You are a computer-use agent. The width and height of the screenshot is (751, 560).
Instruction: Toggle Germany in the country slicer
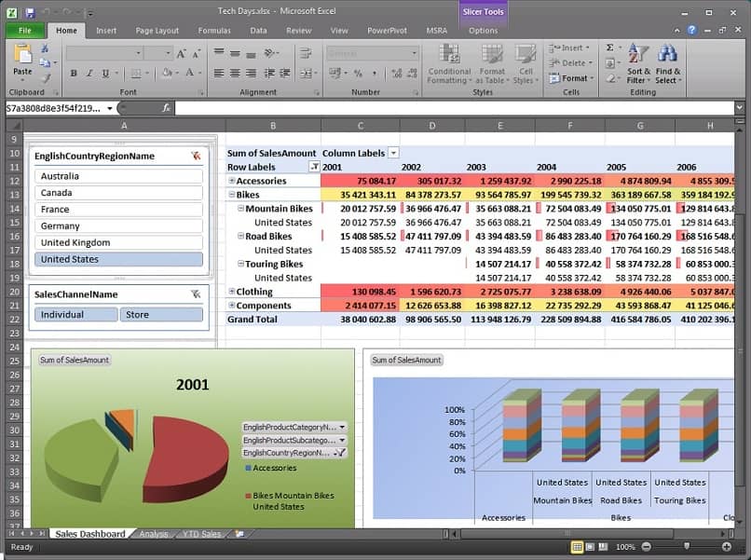[118, 226]
